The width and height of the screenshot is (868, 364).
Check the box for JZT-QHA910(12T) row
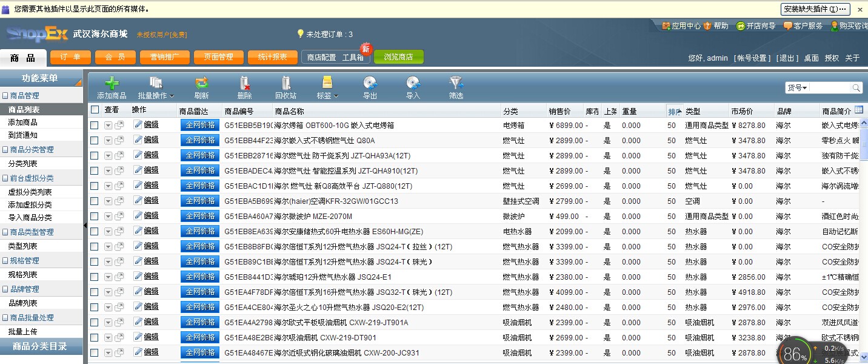pos(95,170)
